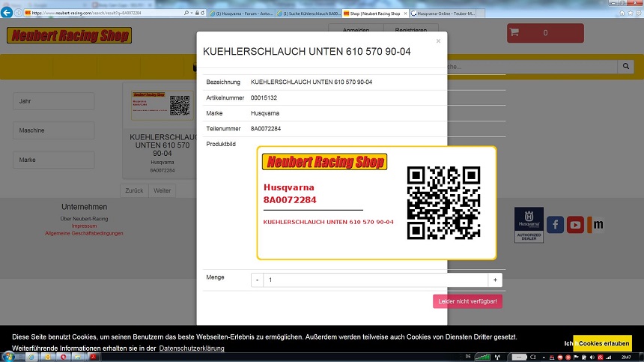Click the Marke value Husqvarna in dialog
Screen dimensions: 644x362
tap(265, 113)
